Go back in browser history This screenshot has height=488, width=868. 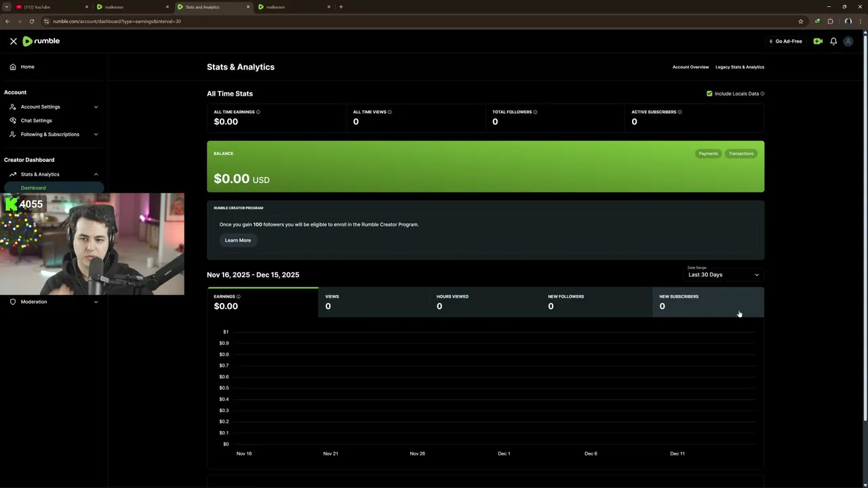pyautogui.click(x=7, y=21)
